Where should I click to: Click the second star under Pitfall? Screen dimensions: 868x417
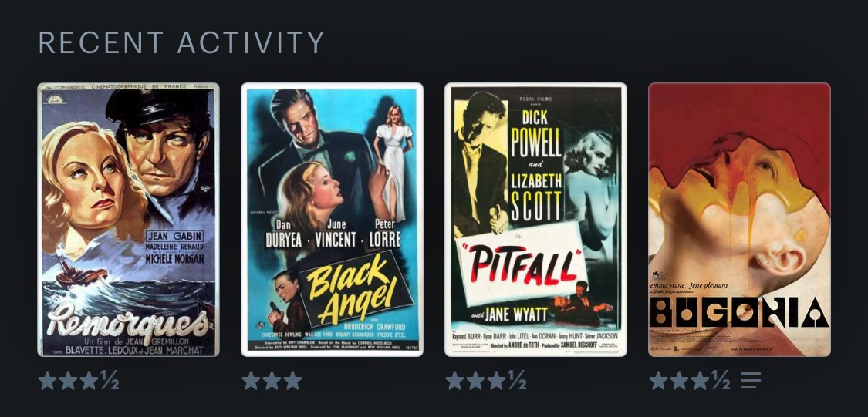475,381
